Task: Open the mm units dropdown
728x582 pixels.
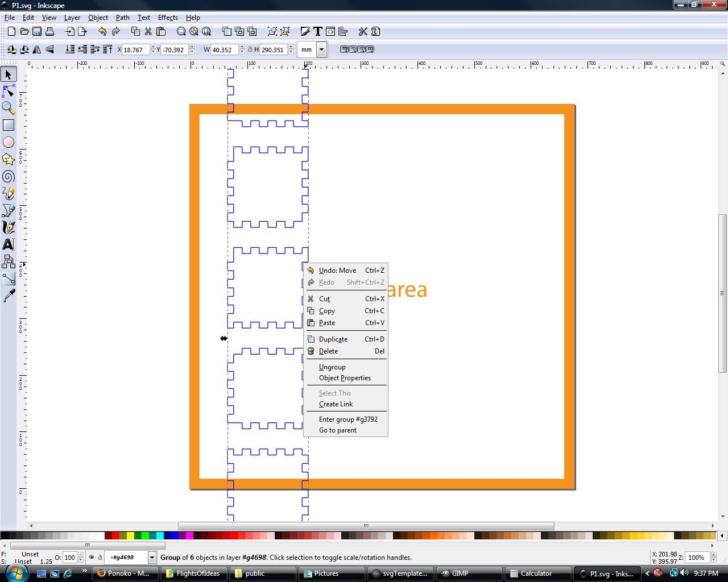Action: (x=321, y=49)
